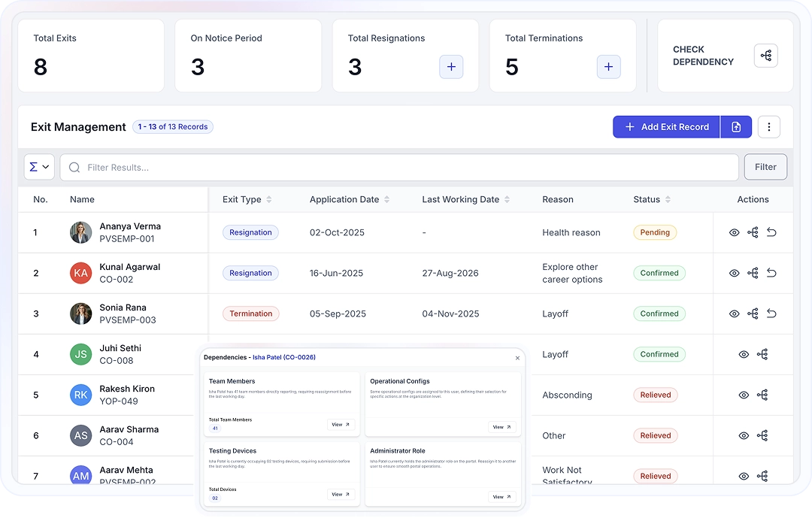Click the plus icon on the Total Resignations card
This screenshot has width=812, height=518.
click(x=451, y=67)
